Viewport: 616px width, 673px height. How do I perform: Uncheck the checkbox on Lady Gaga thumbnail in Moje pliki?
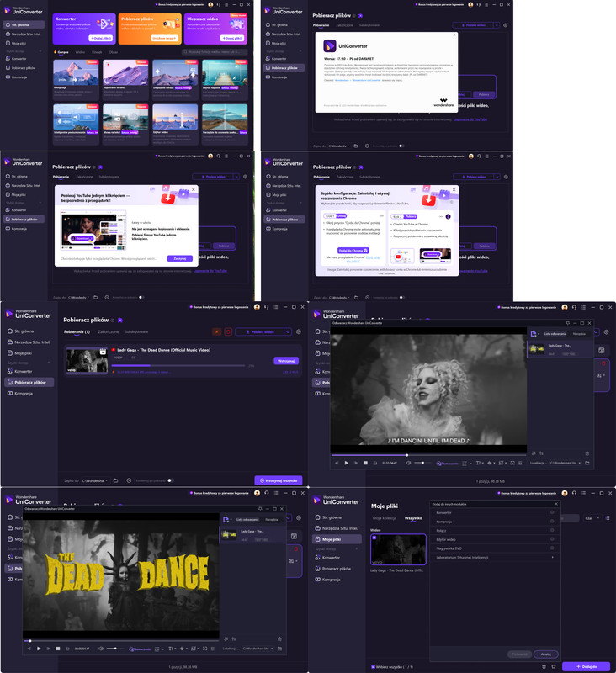[x=374, y=538]
